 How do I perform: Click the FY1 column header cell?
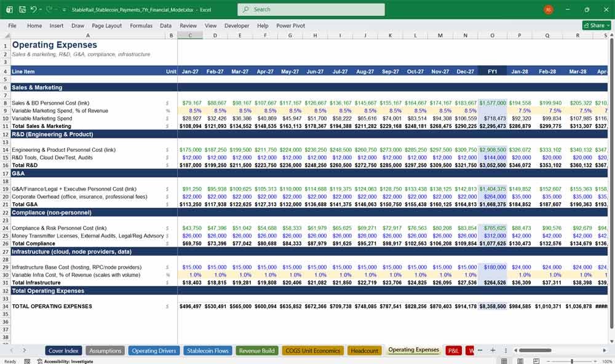pyautogui.click(x=492, y=71)
